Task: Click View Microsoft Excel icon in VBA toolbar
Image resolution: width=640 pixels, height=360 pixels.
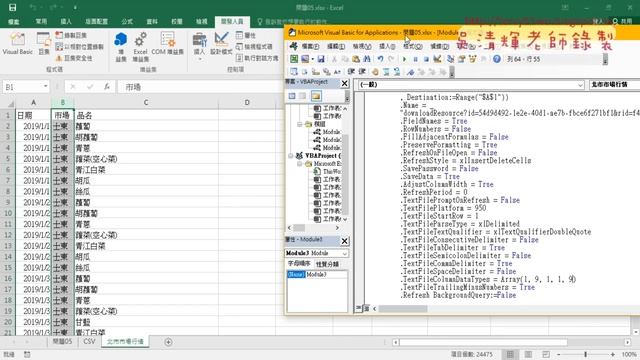Action: click(294, 59)
